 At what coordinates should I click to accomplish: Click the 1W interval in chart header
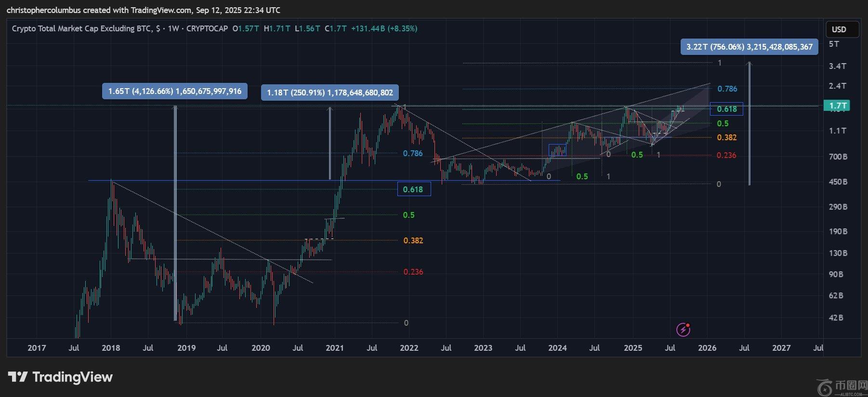(x=173, y=28)
